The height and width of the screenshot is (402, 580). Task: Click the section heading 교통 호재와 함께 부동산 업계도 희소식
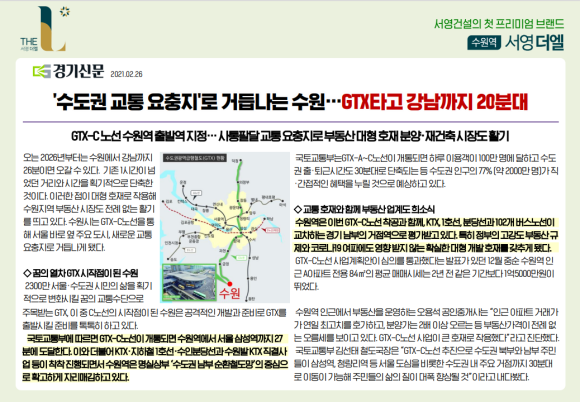pyautogui.click(x=364, y=209)
